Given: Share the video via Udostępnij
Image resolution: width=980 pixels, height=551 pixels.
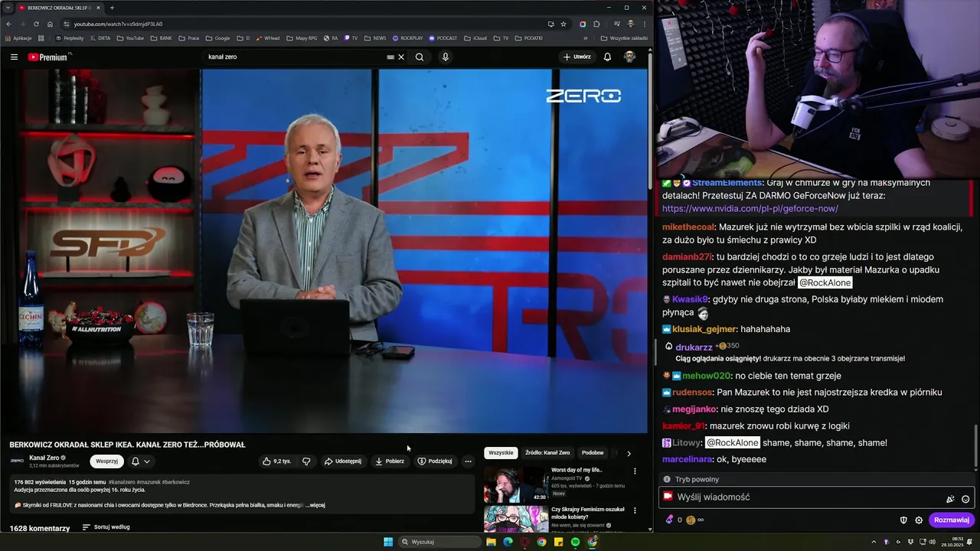Looking at the screenshot, I should click(x=342, y=461).
